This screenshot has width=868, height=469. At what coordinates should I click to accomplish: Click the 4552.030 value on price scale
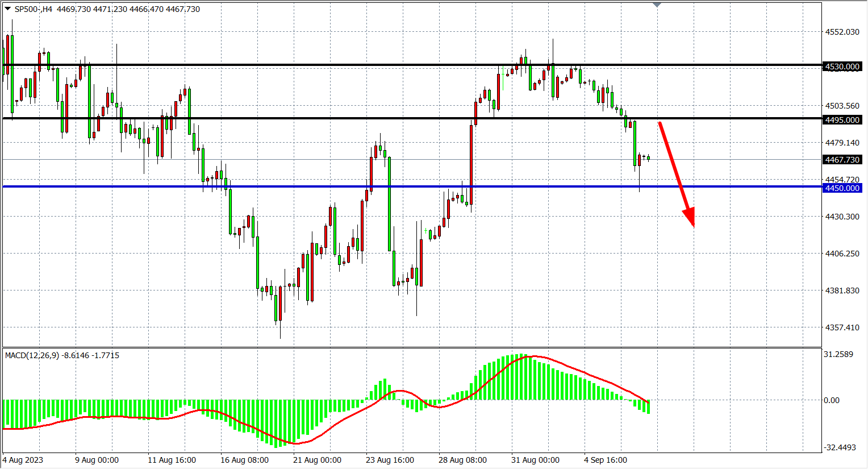[842, 32]
